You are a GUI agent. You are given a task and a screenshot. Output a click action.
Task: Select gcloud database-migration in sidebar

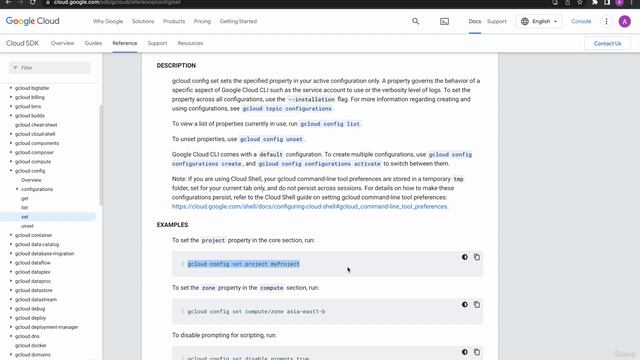[x=44, y=253]
